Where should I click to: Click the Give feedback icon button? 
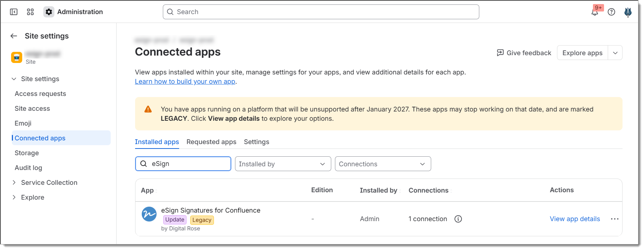[524, 53]
